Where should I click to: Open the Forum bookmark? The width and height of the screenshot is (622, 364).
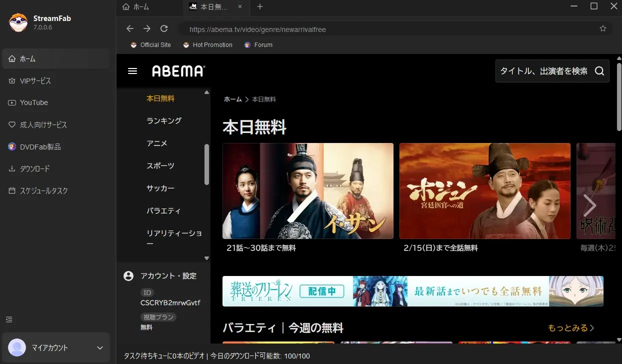[x=258, y=45]
